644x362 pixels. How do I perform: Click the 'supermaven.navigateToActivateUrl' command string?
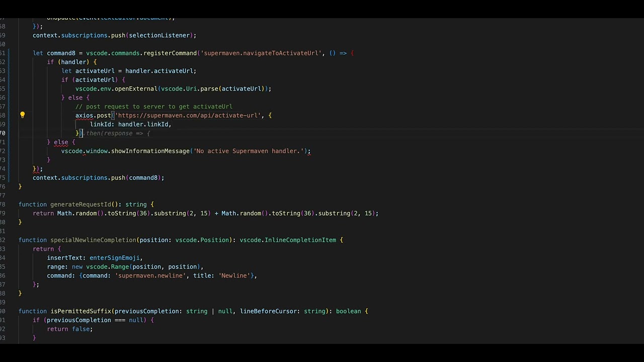tap(262, 53)
